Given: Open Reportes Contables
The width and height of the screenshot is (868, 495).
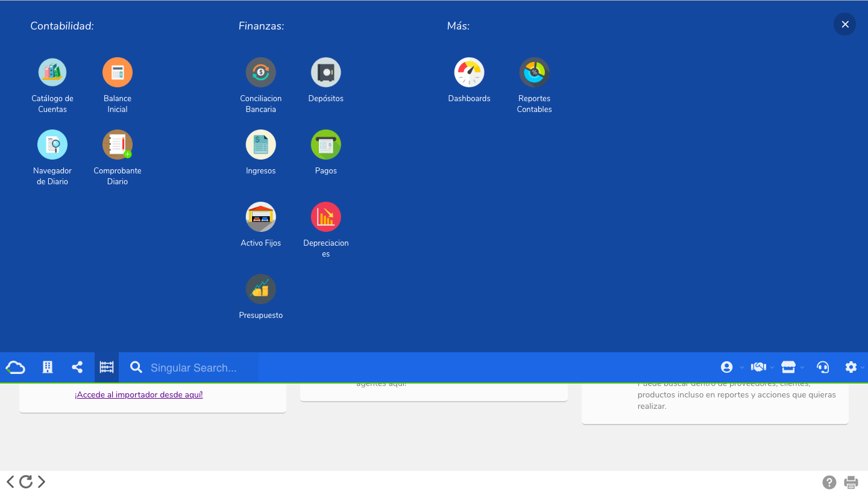Looking at the screenshot, I should coord(535,72).
